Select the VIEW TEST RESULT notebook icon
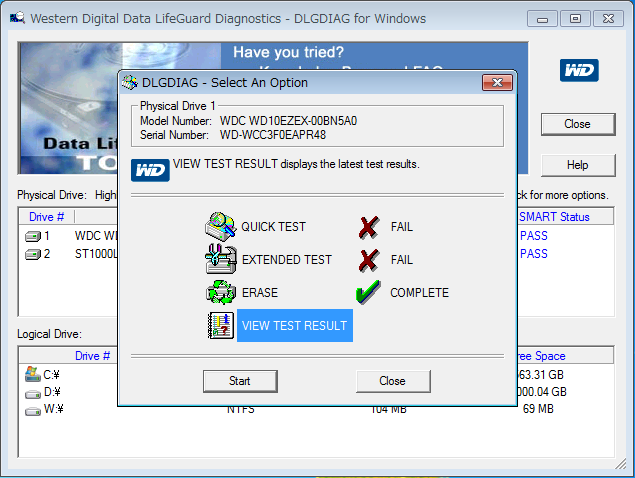635x478 pixels. pos(221,325)
